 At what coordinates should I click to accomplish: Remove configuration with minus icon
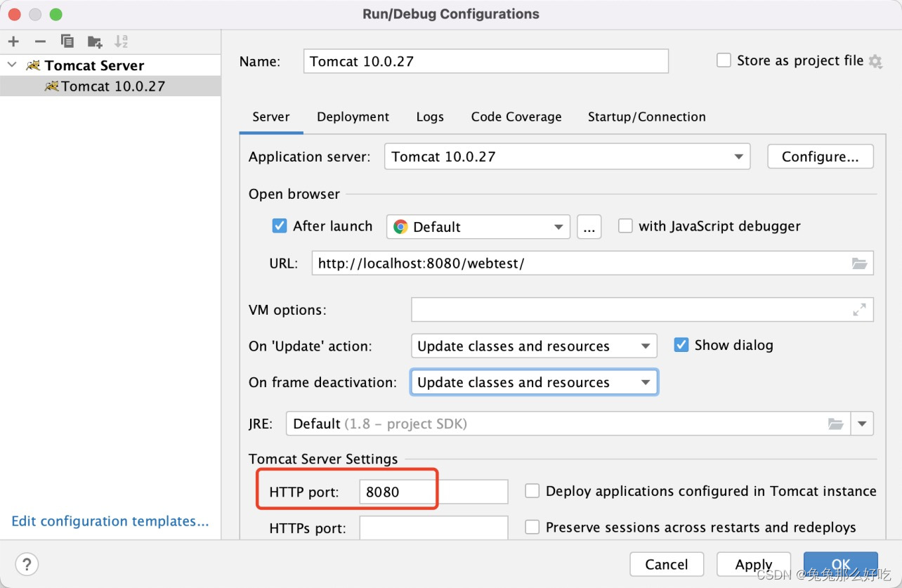40,41
